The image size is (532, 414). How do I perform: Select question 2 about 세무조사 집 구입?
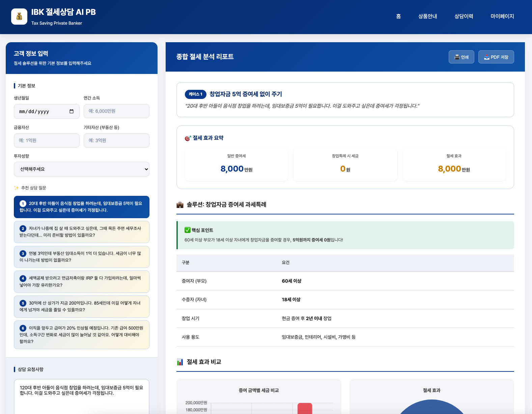82,232
